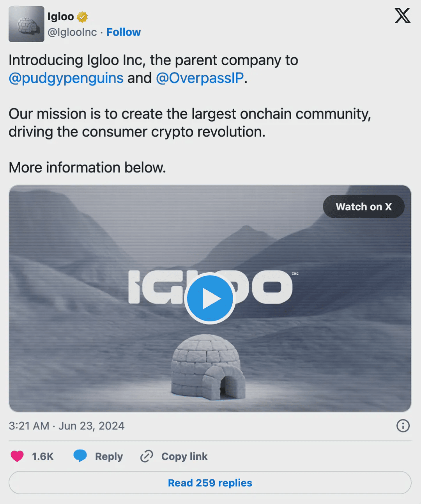Click the info circle icon
This screenshot has width=421, height=504.
point(403,426)
